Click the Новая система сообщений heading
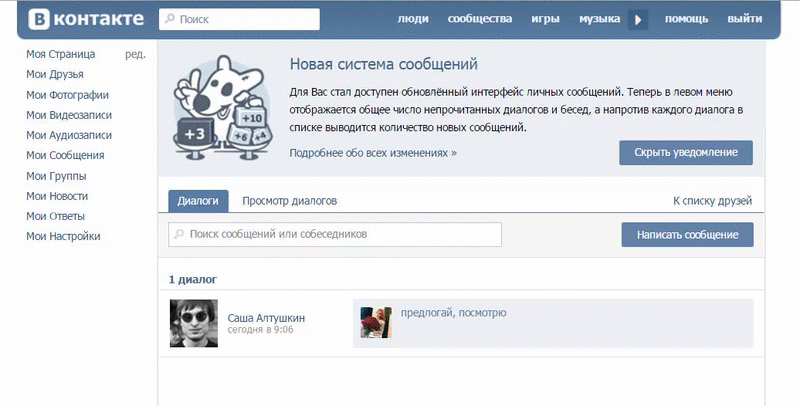Screen dimensions: 800x406 click(x=384, y=64)
